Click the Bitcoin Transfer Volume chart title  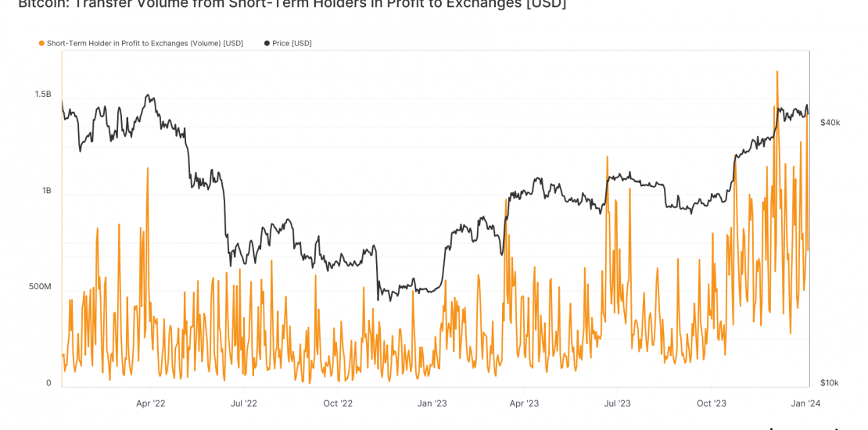[292, 5]
